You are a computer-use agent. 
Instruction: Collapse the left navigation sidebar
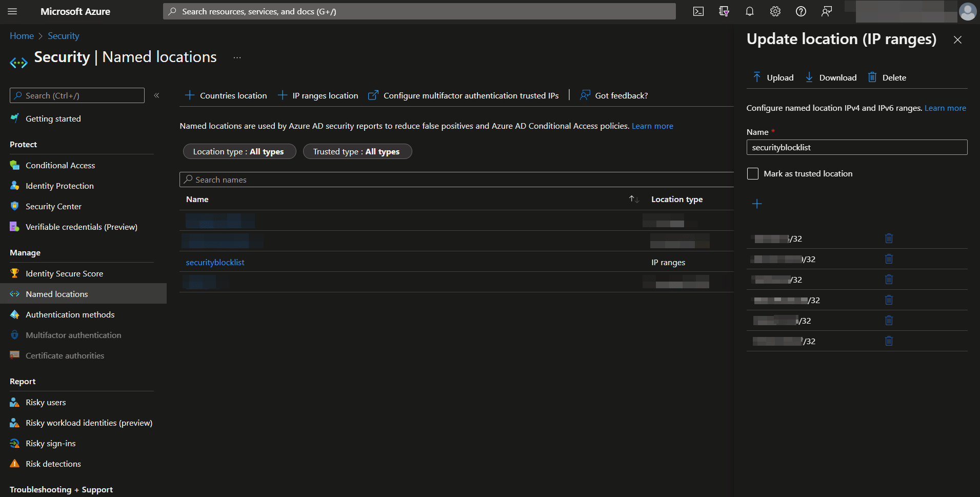point(156,95)
